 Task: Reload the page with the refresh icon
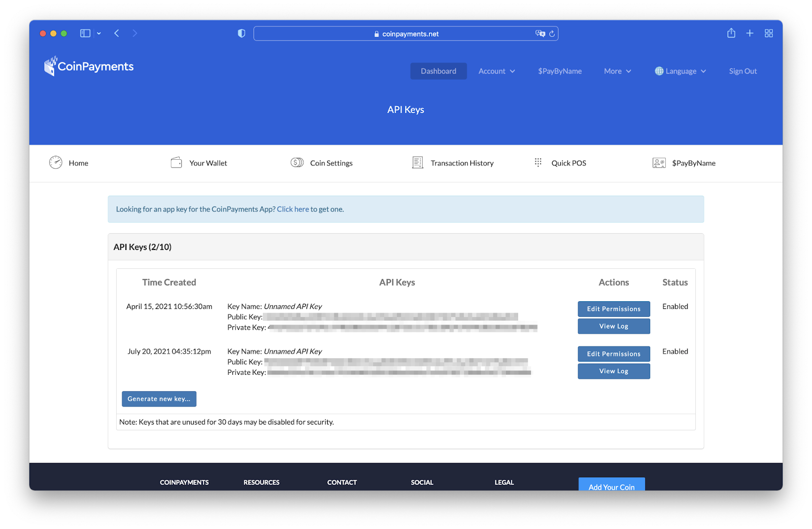click(552, 33)
